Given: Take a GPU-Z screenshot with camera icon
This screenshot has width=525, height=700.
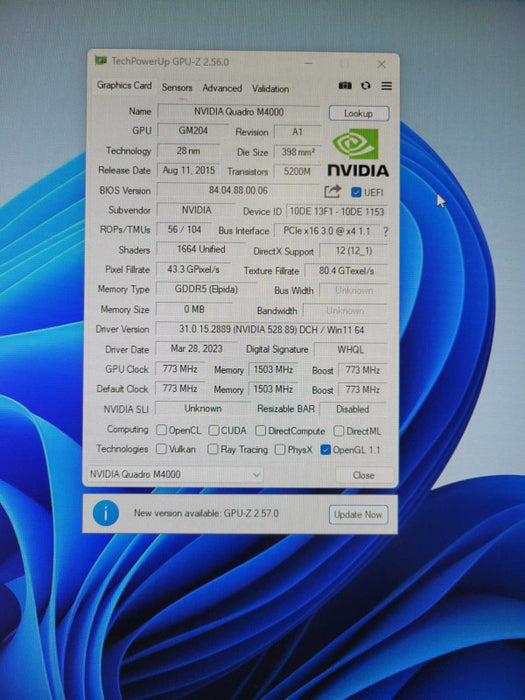Looking at the screenshot, I should [345, 85].
